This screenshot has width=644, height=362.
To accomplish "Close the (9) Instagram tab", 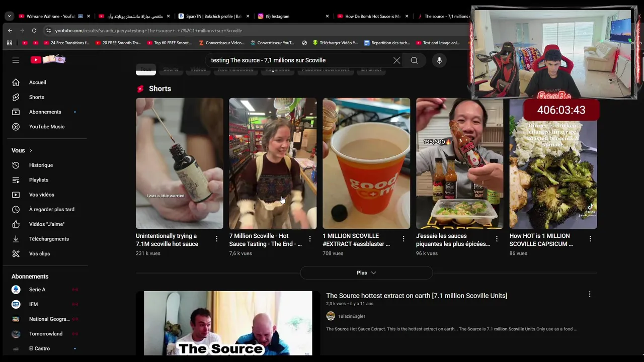I will coord(327,16).
